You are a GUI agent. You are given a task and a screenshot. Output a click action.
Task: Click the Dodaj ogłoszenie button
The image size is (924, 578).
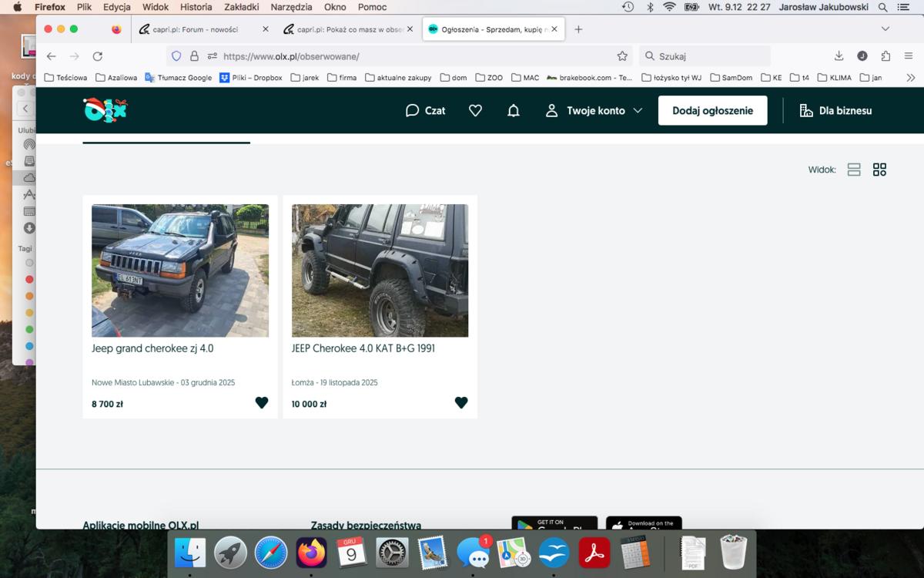(712, 110)
